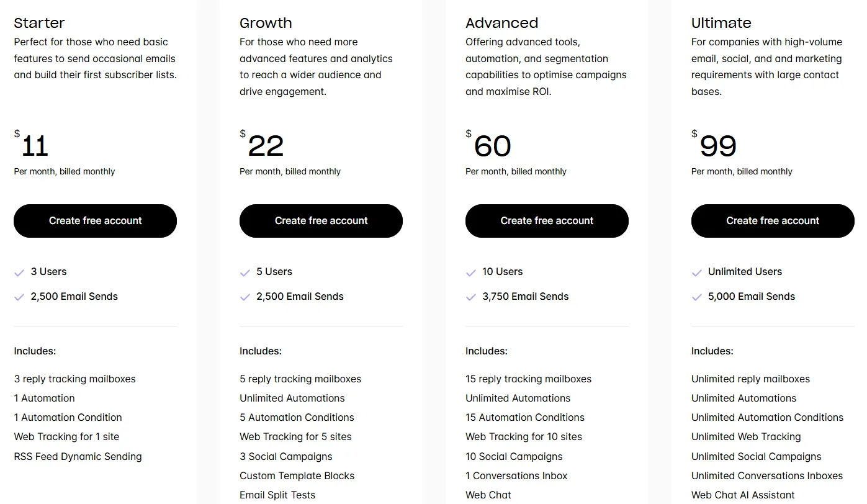This screenshot has width=867, height=504.
Task: Click checkmark icon beside Starter 2,500 Email Sends
Action: coord(19,297)
